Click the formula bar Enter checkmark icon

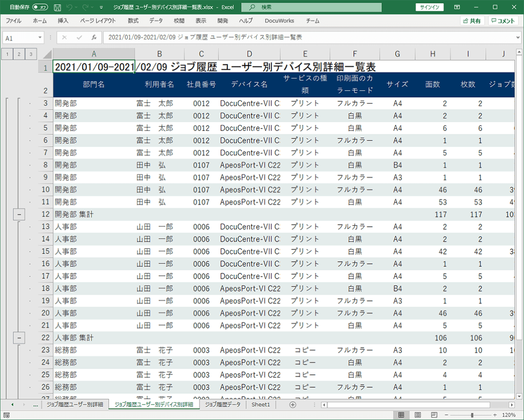79,37
